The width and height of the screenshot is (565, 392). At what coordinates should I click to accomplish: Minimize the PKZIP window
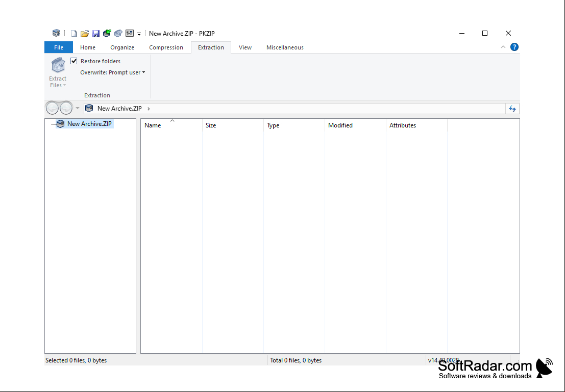coord(462,33)
